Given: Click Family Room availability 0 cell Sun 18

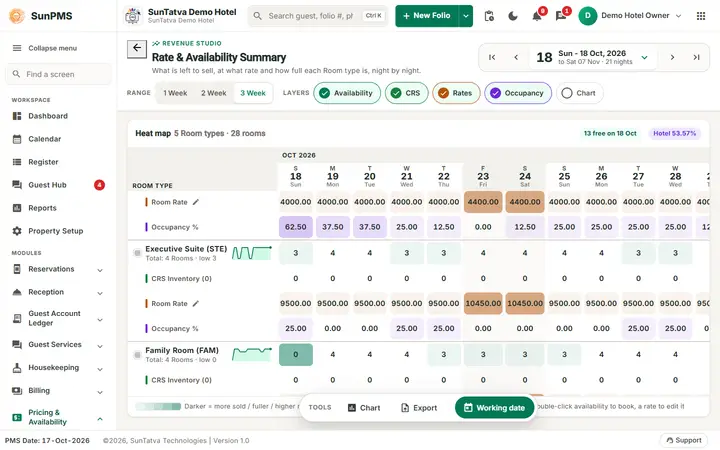Looking at the screenshot, I should pos(296,354).
